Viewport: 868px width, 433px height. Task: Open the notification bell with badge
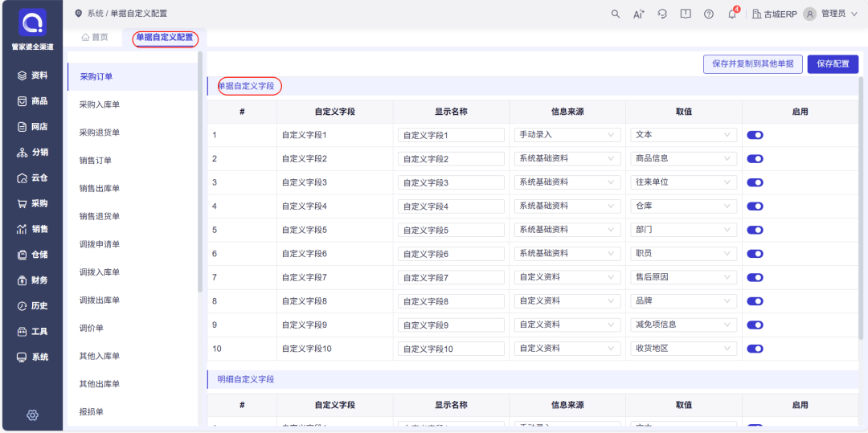coord(732,14)
